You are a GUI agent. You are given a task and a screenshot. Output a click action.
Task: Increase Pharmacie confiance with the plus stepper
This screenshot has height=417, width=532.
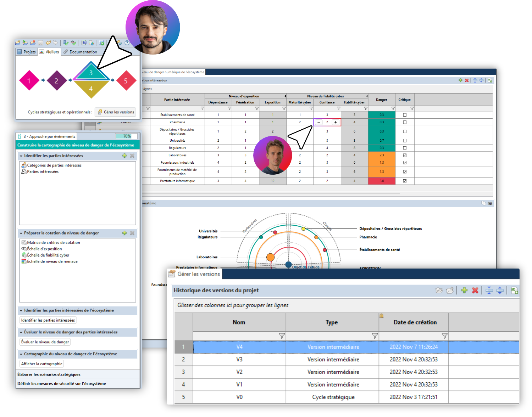click(x=336, y=122)
